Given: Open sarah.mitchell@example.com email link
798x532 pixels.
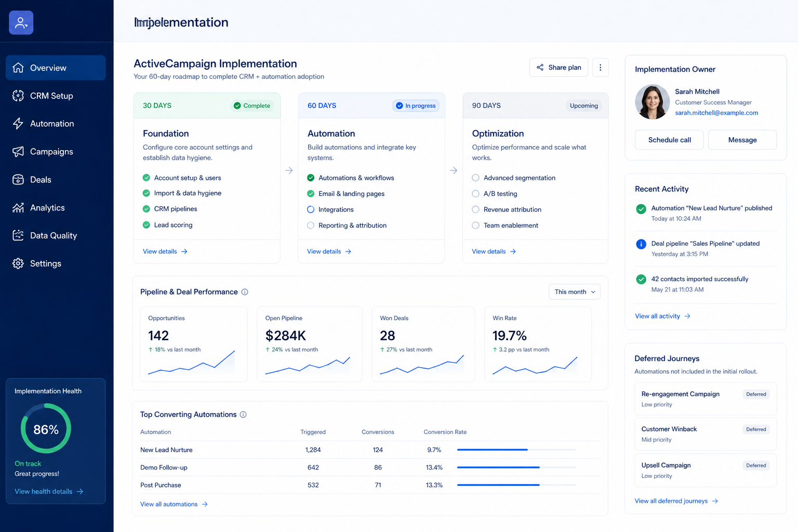Looking at the screenshot, I should [716, 113].
